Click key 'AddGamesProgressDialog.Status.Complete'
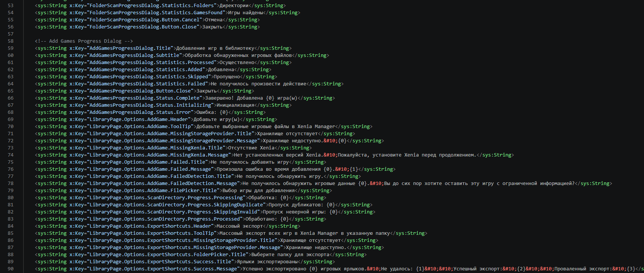 pyautogui.click(x=144, y=98)
